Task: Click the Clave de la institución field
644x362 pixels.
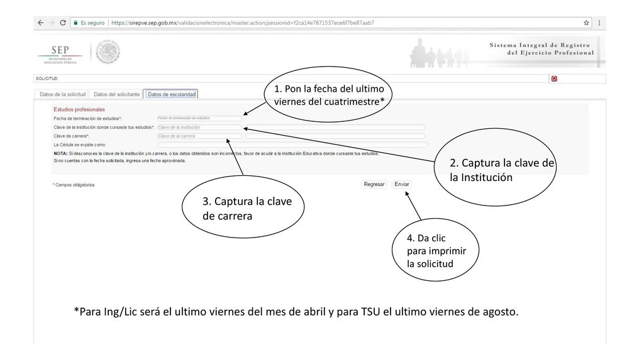Action: 199,127
